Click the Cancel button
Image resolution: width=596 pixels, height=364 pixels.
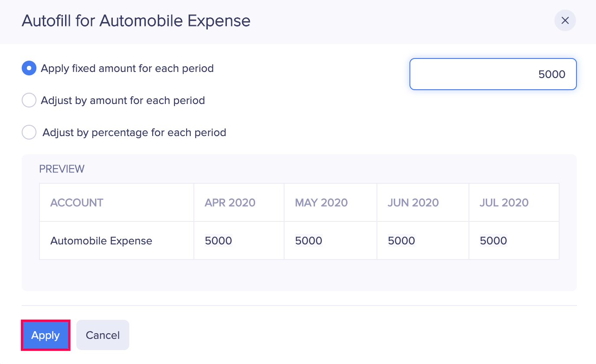click(x=102, y=335)
